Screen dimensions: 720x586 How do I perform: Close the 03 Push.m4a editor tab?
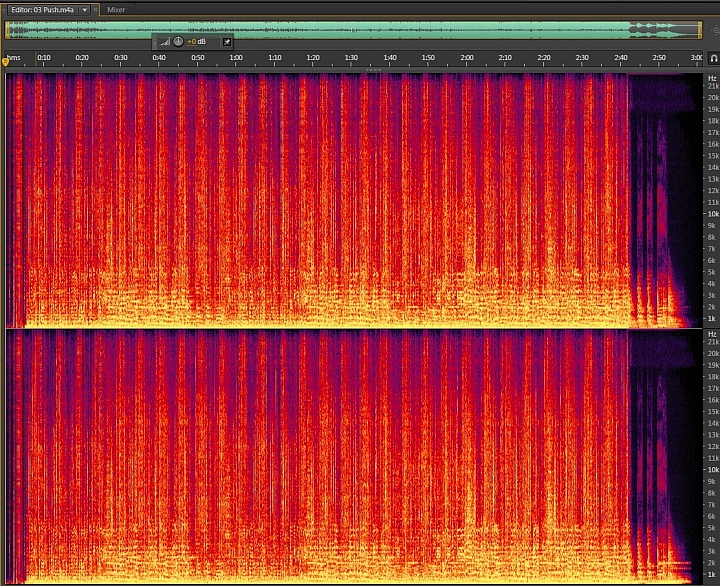point(95,9)
